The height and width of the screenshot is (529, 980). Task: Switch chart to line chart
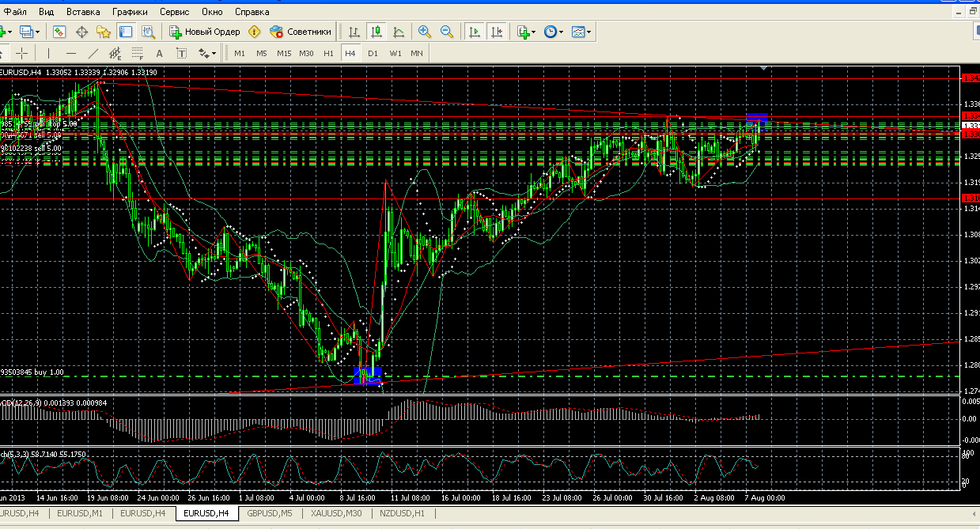pos(399,32)
